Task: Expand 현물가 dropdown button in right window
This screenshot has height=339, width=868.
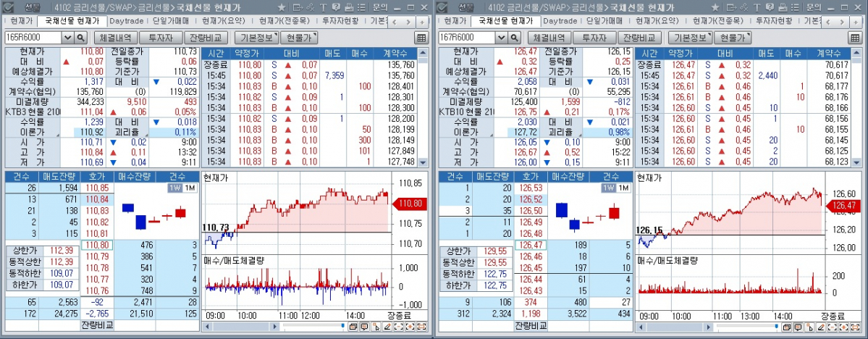Action: click(x=733, y=38)
